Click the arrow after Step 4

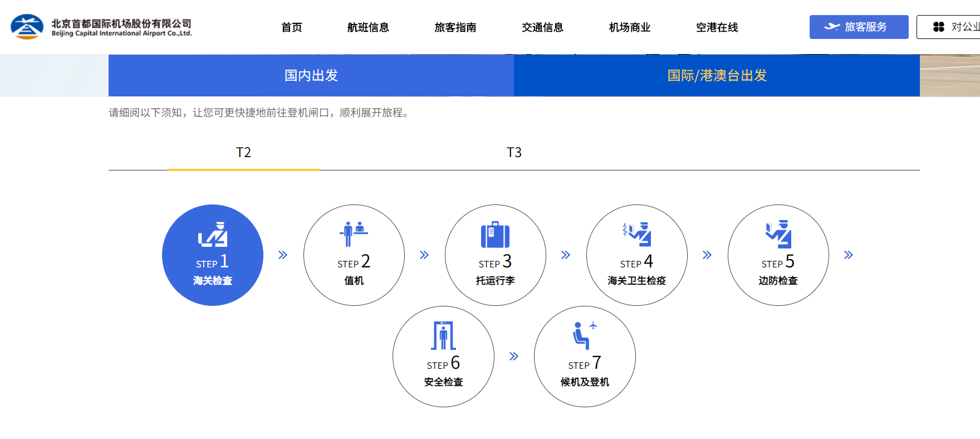[707, 255]
